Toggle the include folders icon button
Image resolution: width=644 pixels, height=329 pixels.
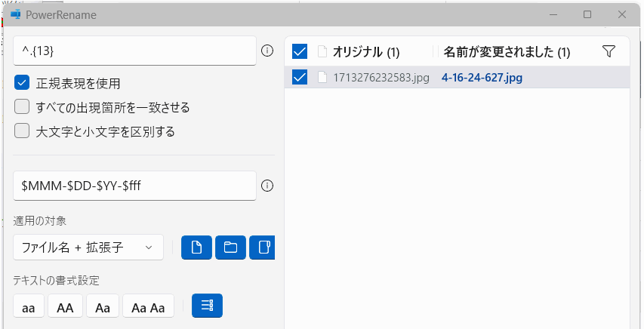pos(230,248)
